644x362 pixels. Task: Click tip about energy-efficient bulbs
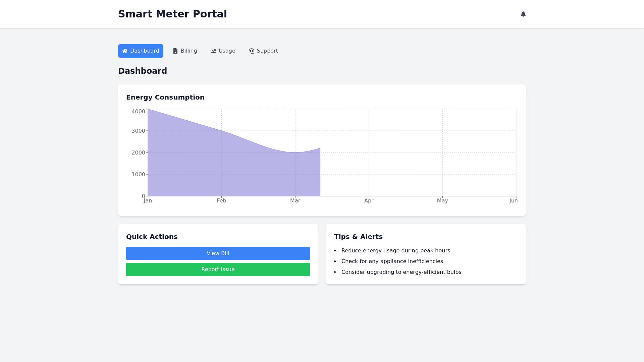[x=401, y=272]
